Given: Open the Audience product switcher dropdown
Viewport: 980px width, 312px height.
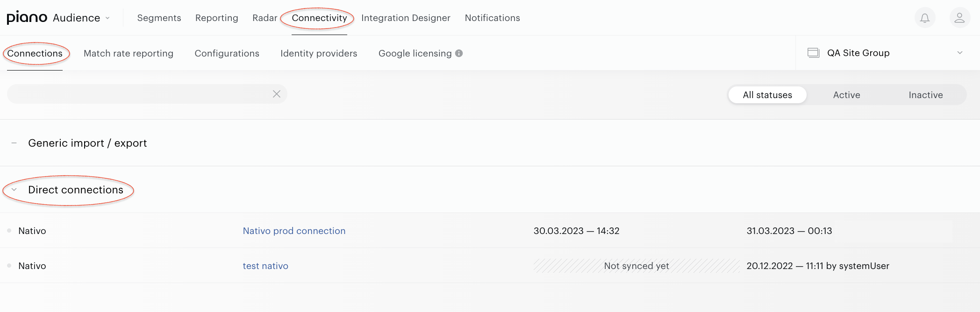Looking at the screenshot, I should click(x=81, y=18).
